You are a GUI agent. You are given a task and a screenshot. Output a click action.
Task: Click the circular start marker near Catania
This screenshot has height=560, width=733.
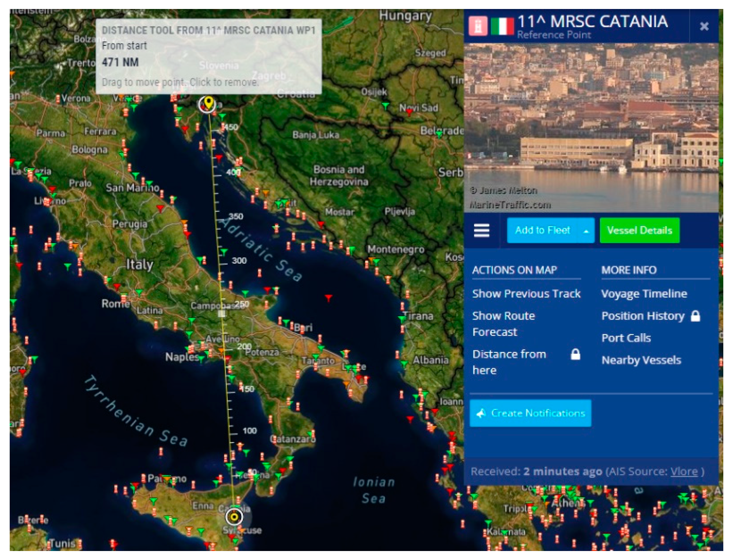point(234,517)
